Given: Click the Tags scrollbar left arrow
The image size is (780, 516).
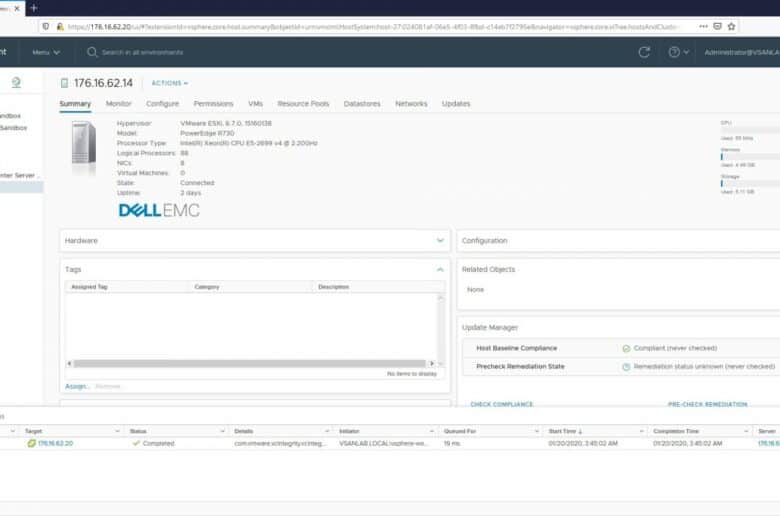Looking at the screenshot, I should [x=69, y=363].
